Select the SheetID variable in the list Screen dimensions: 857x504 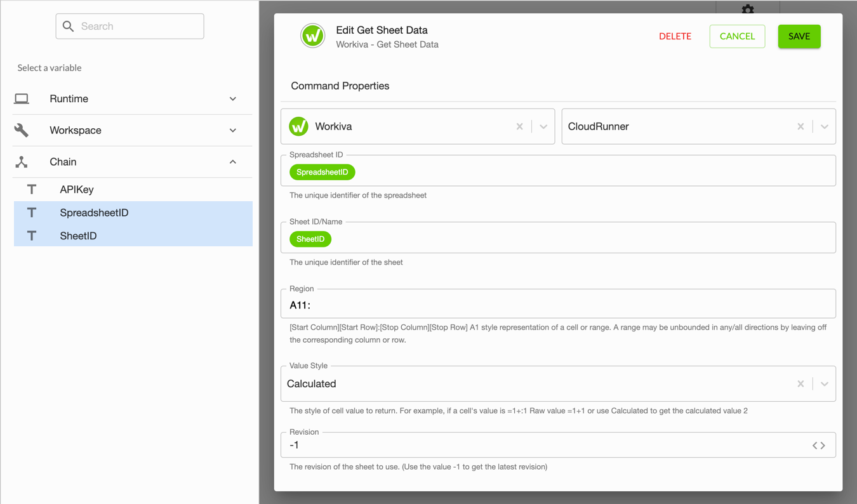[x=133, y=235]
